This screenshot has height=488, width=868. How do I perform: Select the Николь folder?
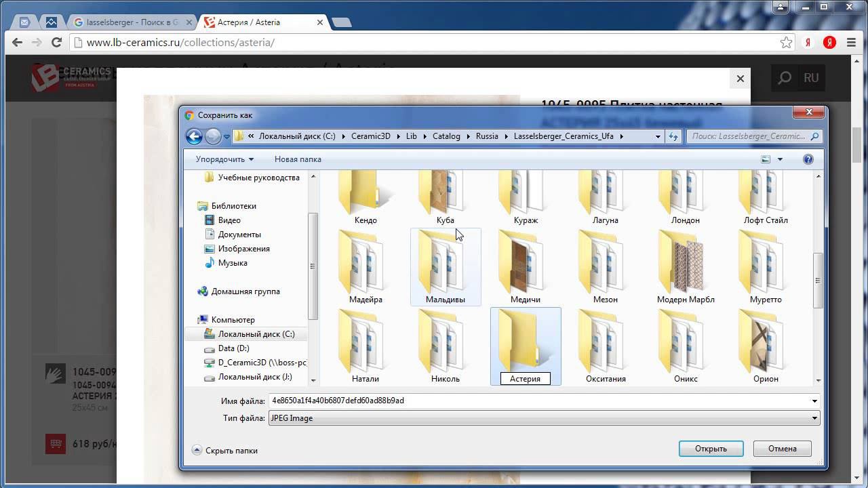point(446,346)
